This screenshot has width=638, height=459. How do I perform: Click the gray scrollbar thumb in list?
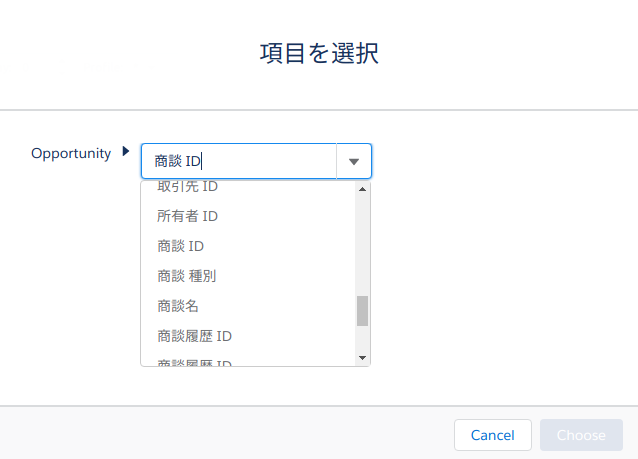click(x=363, y=311)
